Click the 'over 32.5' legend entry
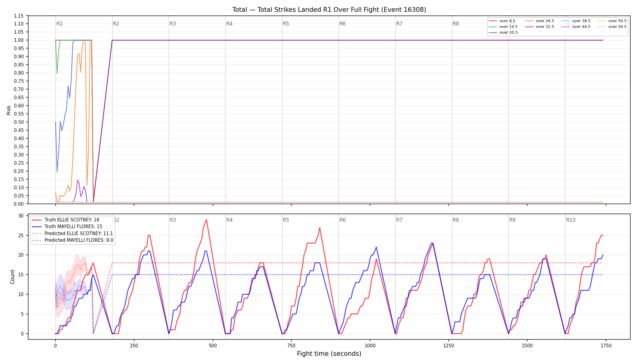The height and width of the screenshot is (364, 637). click(x=540, y=27)
